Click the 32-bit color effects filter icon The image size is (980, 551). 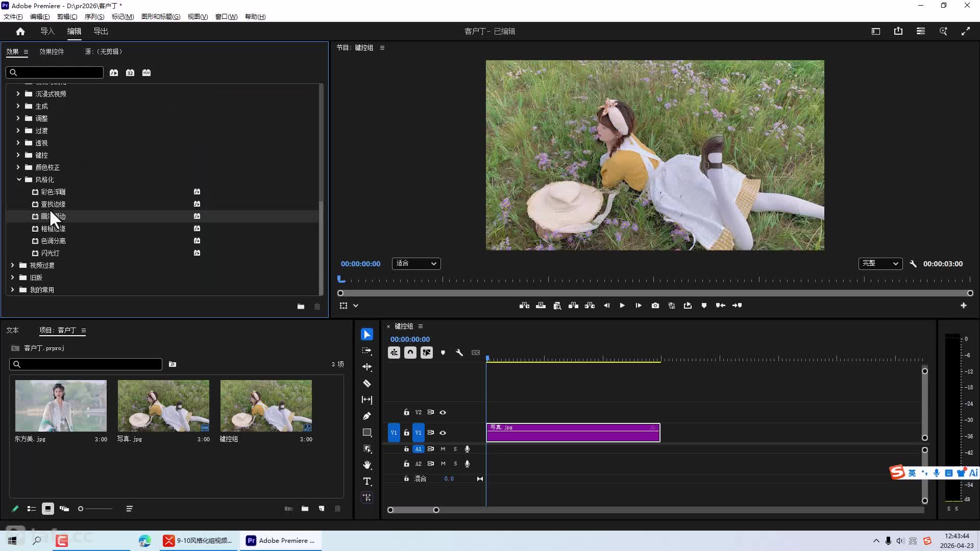130,72
